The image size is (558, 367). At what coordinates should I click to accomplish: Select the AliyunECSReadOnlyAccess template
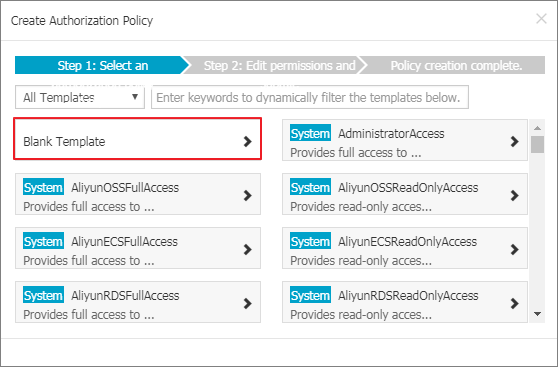coord(405,248)
